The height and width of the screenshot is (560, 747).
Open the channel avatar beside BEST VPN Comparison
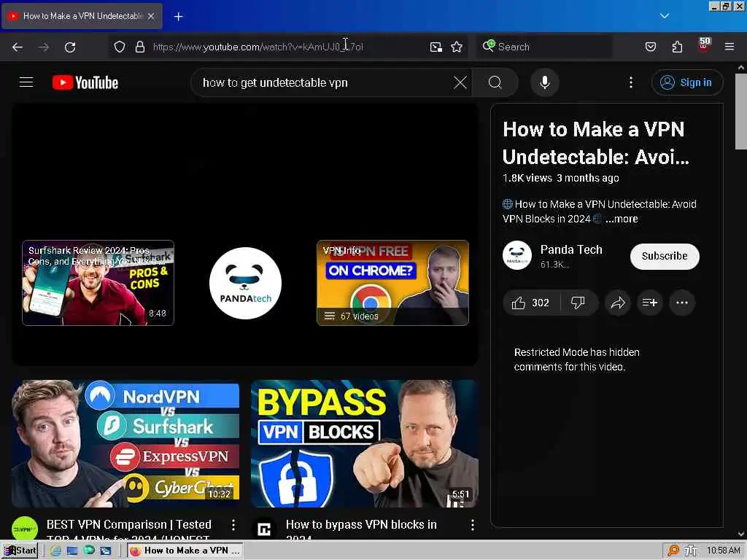(25, 529)
